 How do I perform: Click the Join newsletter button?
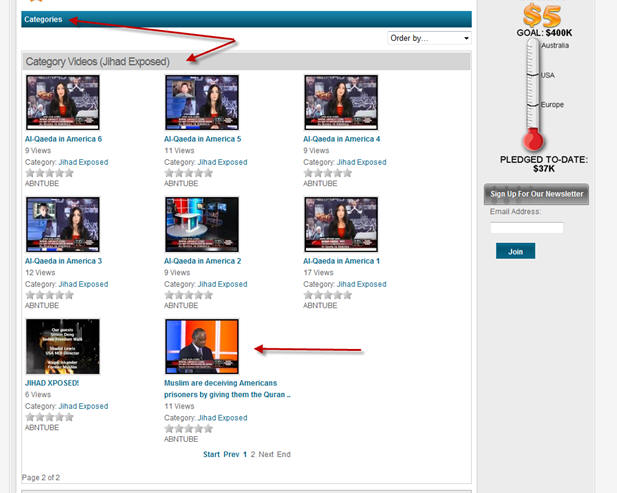click(515, 251)
